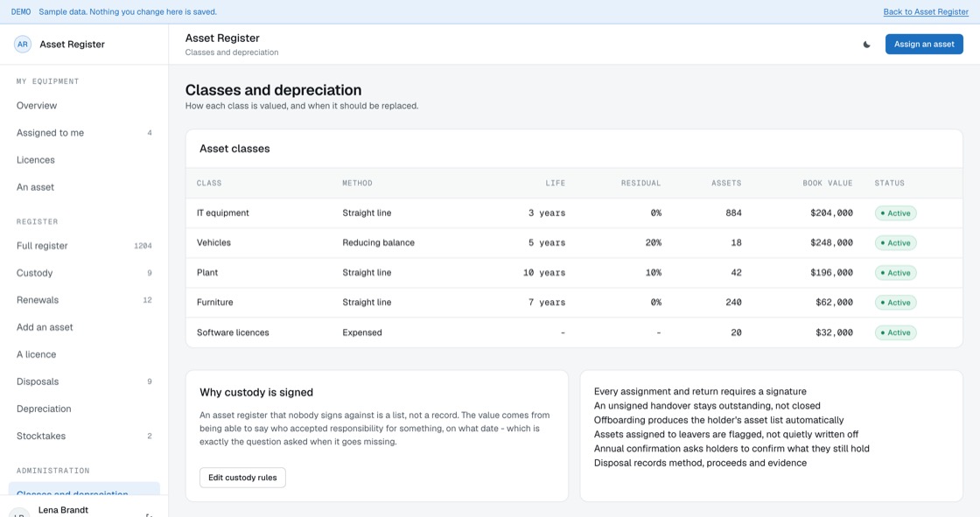
Task: Click the STATUS column header
Action: (x=889, y=183)
